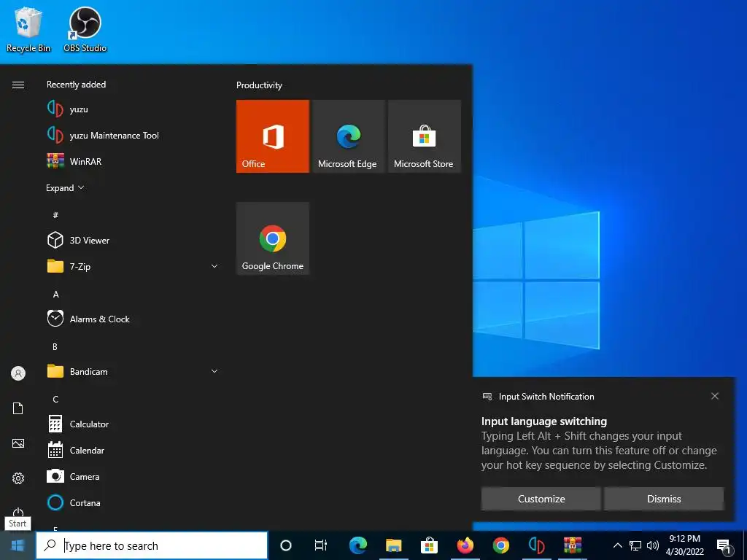Launch WinRAR from the Start list
Image resolution: width=747 pixels, height=560 pixels.
point(133,161)
